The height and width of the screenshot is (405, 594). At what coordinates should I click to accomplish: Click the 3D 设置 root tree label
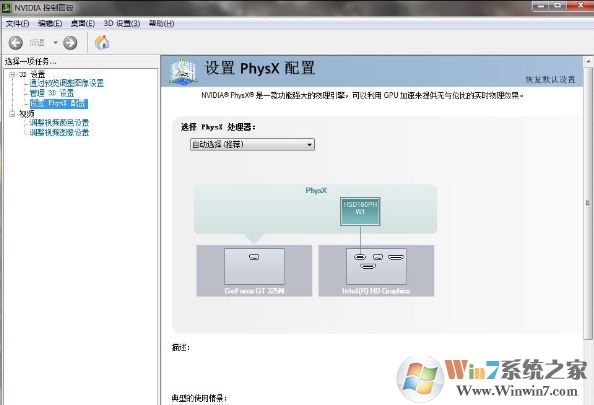pos(32,74)
